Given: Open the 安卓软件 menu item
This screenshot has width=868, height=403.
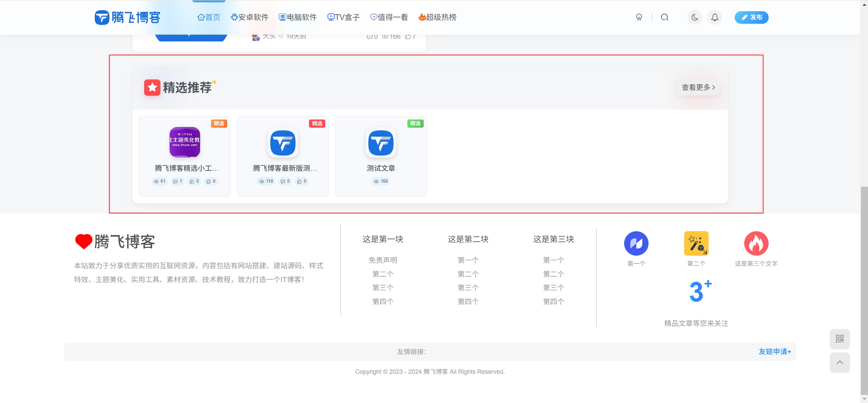Looking at the screenshot, I should [250, 17].
